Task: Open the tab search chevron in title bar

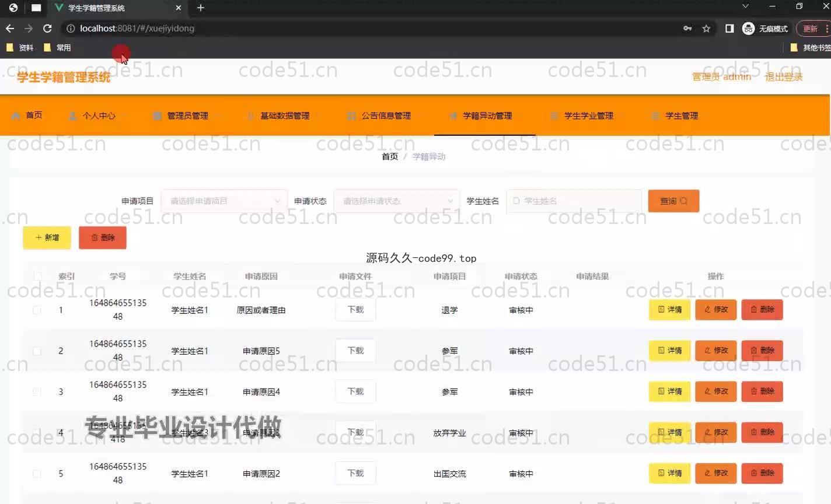Action: tap(745, 6)
